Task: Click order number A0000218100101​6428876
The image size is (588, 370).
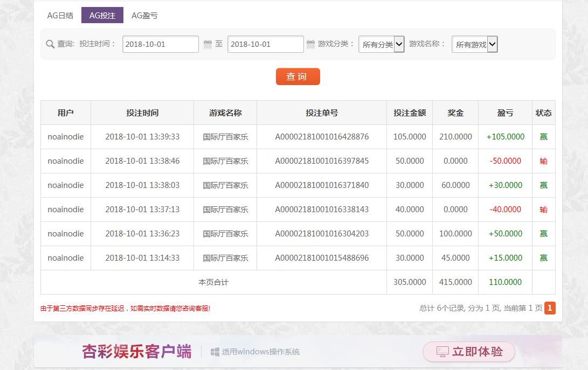Action: click(x=322, y=137)
